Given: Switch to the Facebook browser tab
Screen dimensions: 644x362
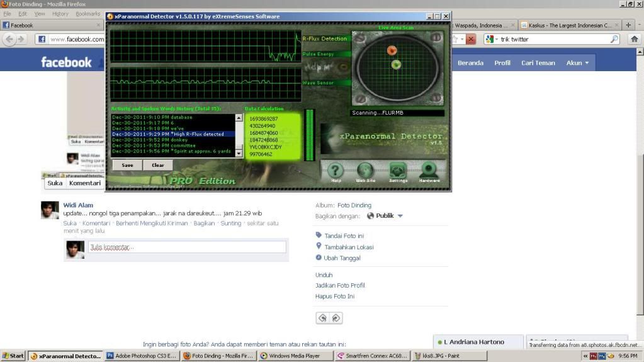Looking at the screenshot, I should 52,25.
